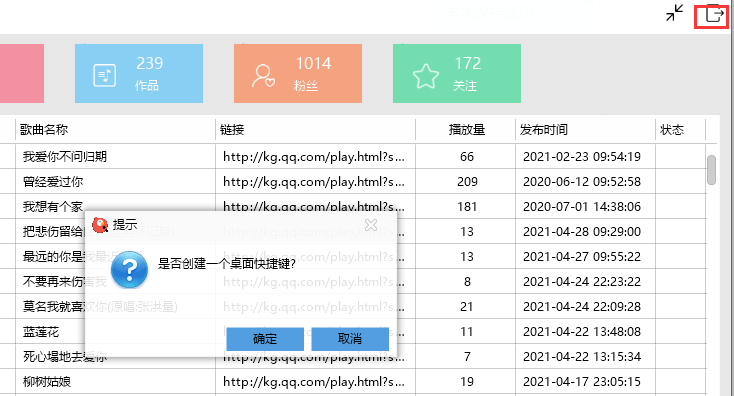Click play count 66
Viewport: 734px width, 396px height.
467,156
